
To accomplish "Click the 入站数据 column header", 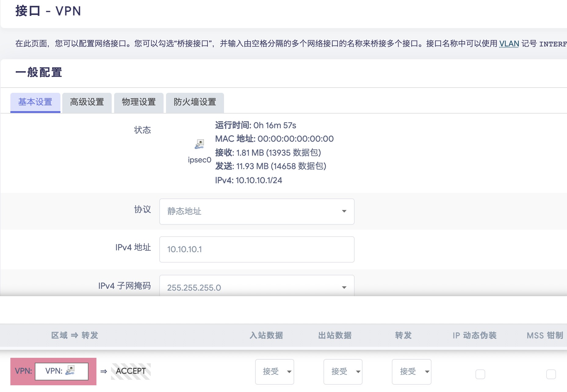I will click(x=266, y=335).
